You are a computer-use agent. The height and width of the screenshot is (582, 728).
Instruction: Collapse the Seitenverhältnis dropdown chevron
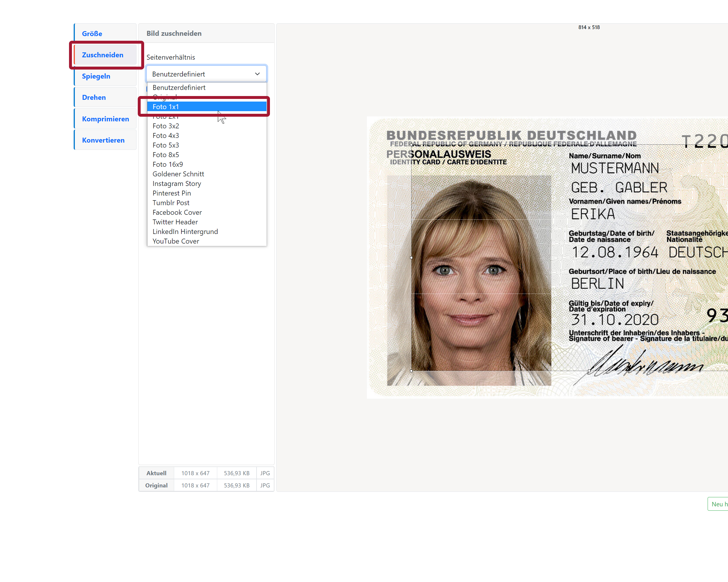pos(257,74)
